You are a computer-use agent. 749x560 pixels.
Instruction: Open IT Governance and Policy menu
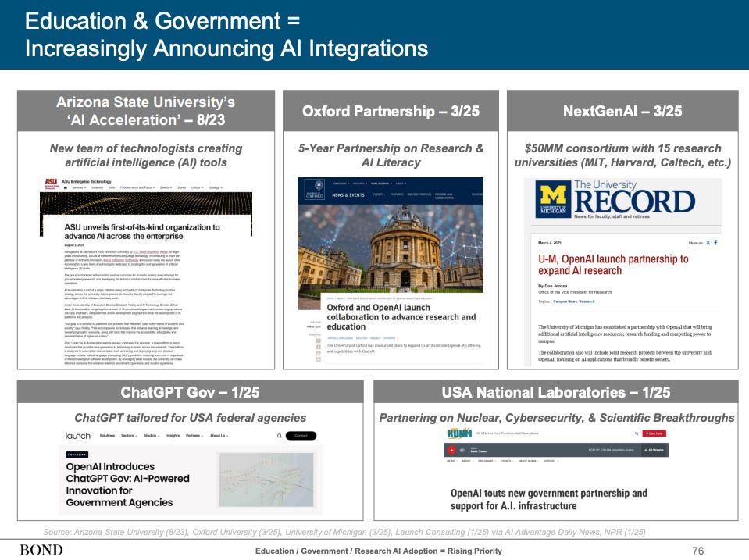click(137, 187)
